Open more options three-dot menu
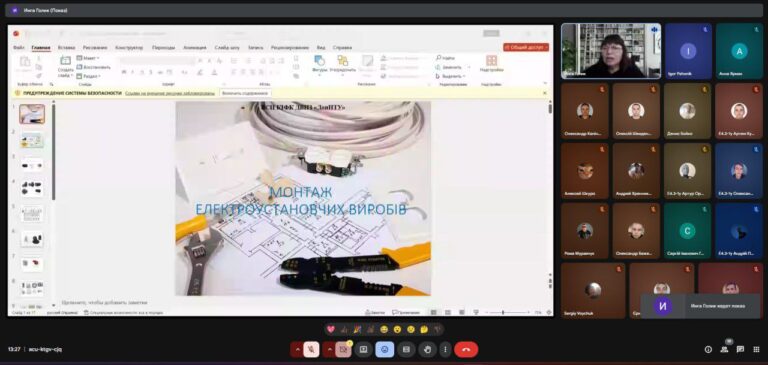Image resolution: width=768 pixels, height=365 pixels. tap(445, 349)
